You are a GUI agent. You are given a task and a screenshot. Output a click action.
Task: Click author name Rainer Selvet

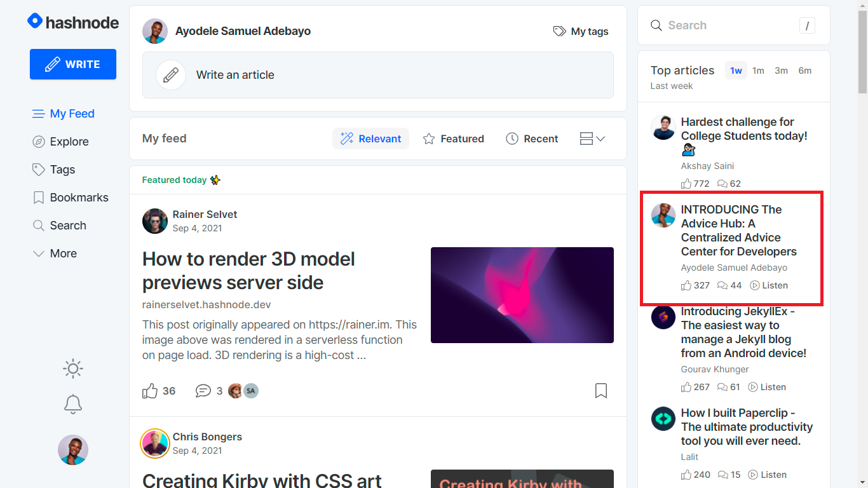205,215
